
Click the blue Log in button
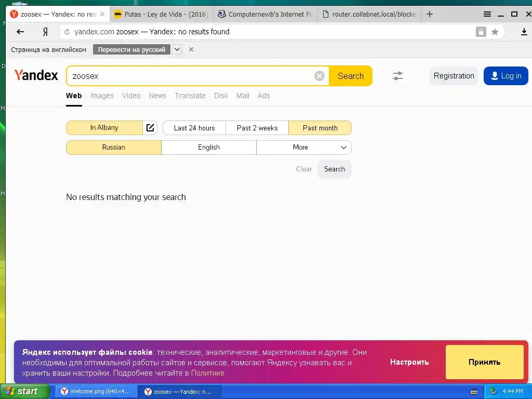click(x=506, y=76)
